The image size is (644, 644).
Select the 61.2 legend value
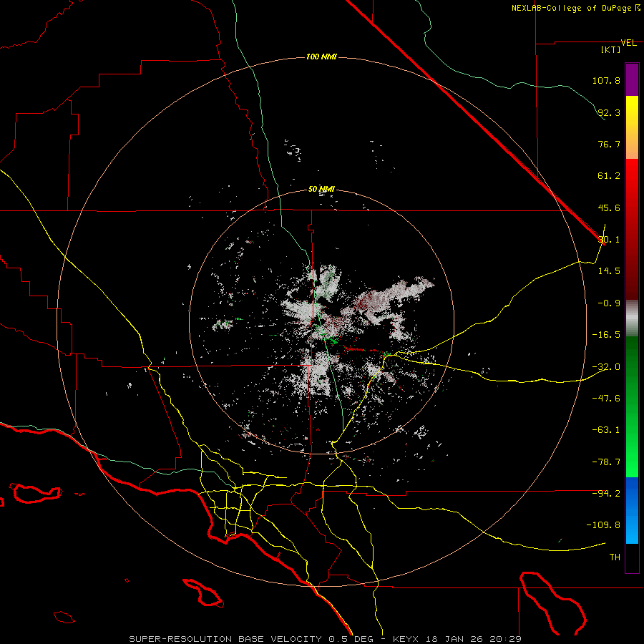pyautogui.click(x=609, y=176)
